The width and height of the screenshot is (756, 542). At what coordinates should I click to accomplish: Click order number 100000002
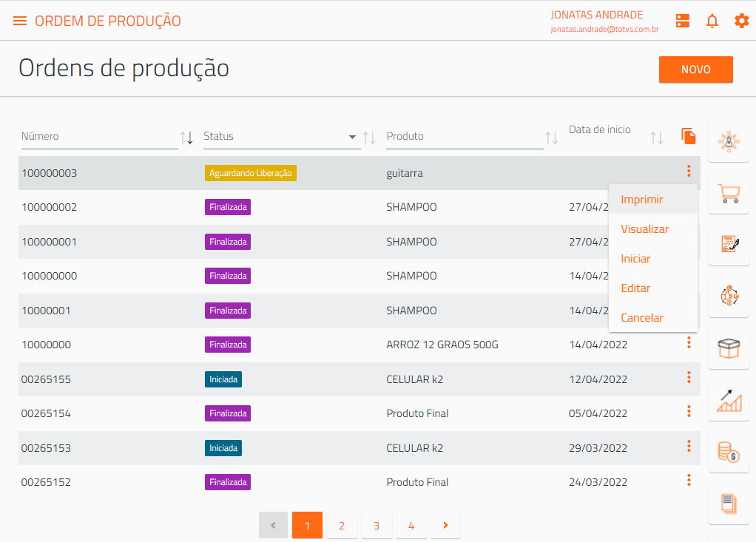point(49,207)
